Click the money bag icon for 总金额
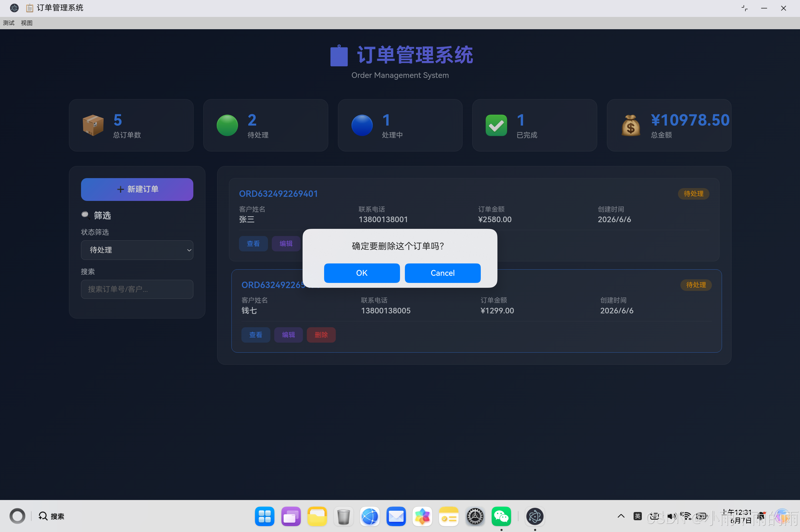The image size is (800, 532). (x=631, y=125)
